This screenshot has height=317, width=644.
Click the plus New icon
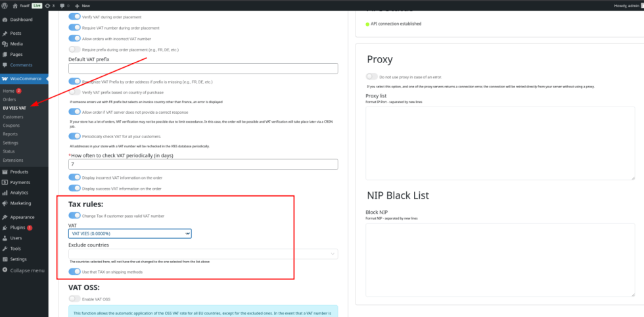coord(78,6)
